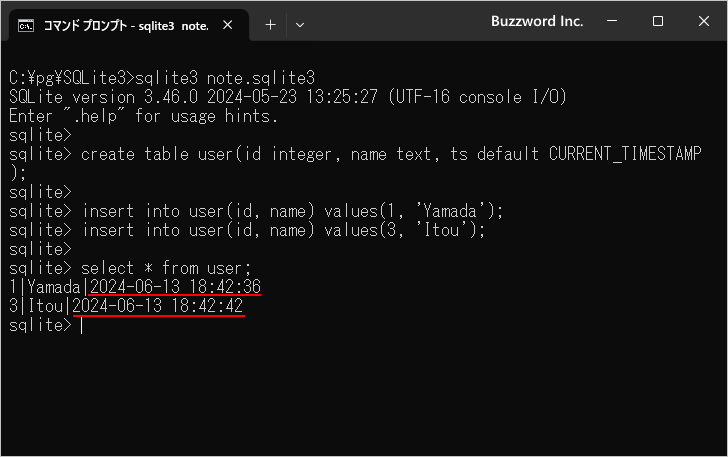Click the sqlite3 note.sqlite3 launch command
728x457 pixels.
tap(225, 78)
